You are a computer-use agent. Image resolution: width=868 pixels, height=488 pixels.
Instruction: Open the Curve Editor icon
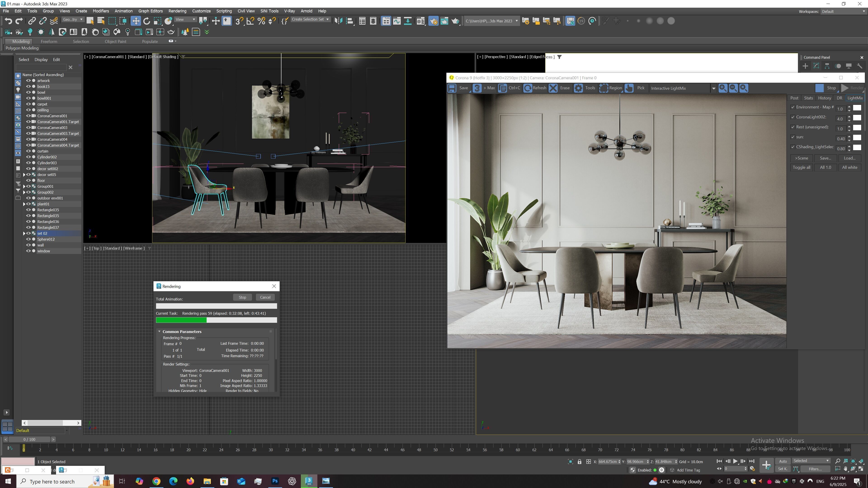397,21
